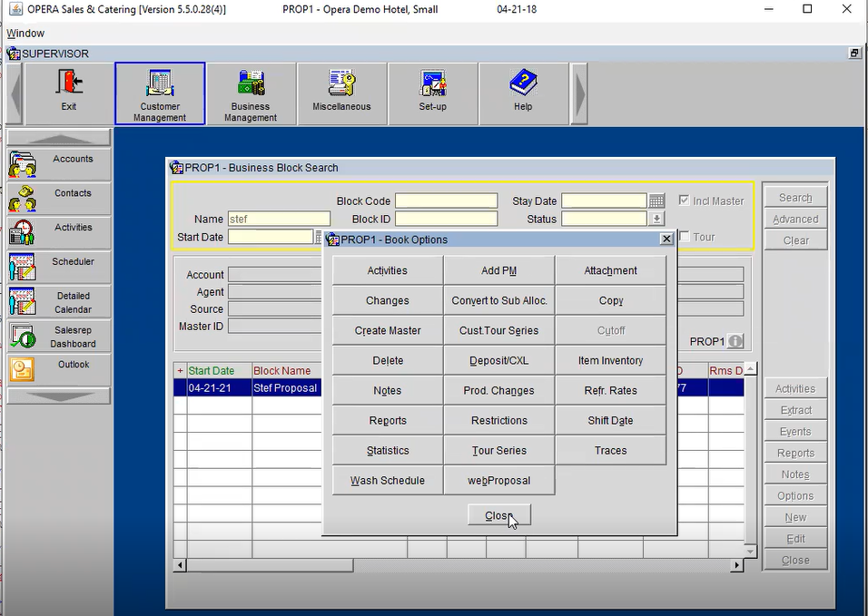Click the Advanced search button
This screenshot has height=616, width=868.
(x=795, y=219)
